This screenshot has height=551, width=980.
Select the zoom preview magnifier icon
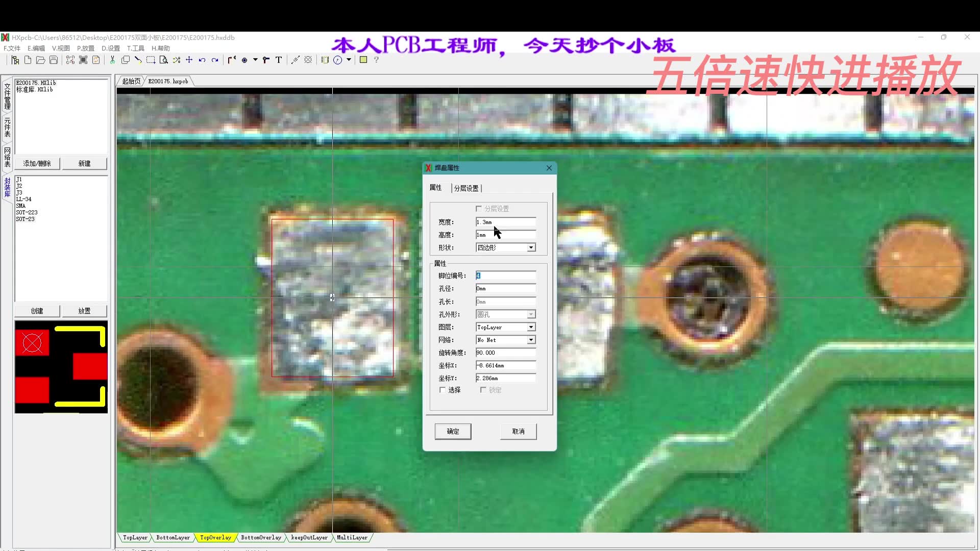point(164,60)
